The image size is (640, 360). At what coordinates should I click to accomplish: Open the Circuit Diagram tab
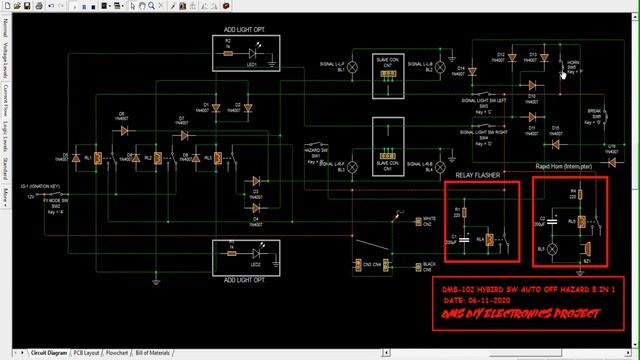click(49, 353)
